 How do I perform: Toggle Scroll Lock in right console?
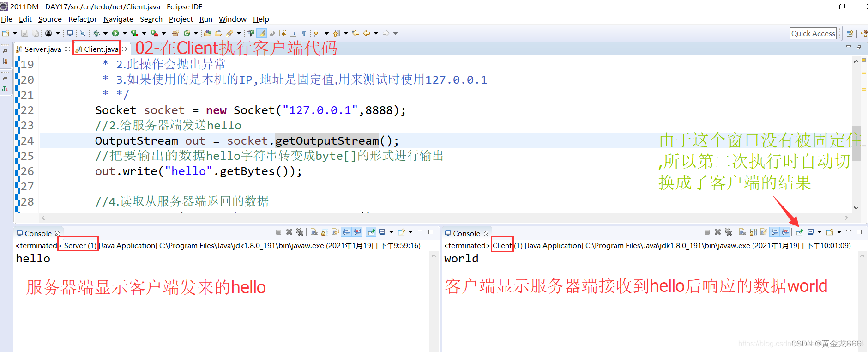coord(753,232)
